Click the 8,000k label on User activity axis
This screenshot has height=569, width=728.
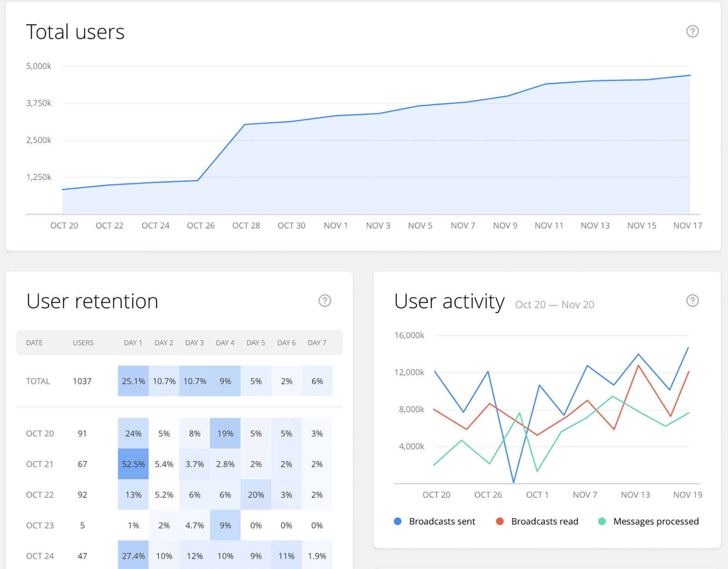[x=411, y=409]
